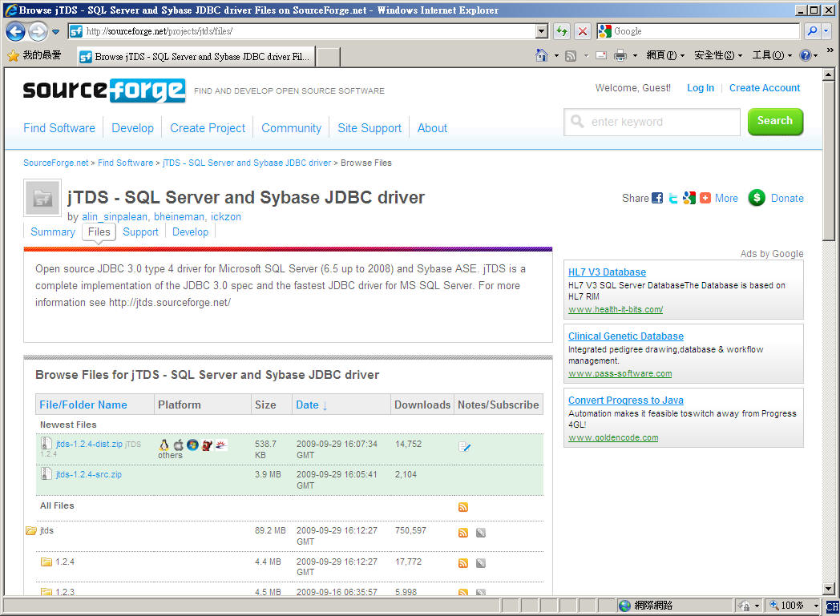The width and height of the screenshot is (840, 616).
Task: Sort by File/Folder Name column
Action: 83,405
